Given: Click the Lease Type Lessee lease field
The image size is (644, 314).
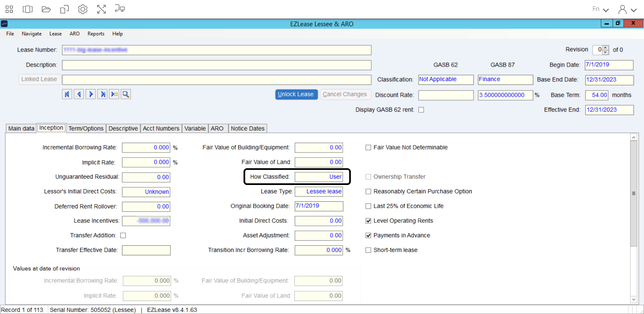Looking at the screenshot, I should coord(319,192).
